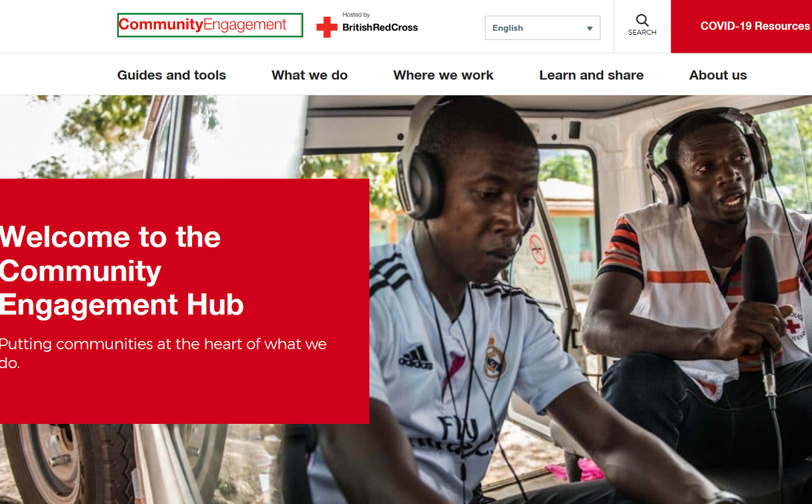812x504 pixels.
Task: Open Guides and tools menu
Action: tap(171, 75)
